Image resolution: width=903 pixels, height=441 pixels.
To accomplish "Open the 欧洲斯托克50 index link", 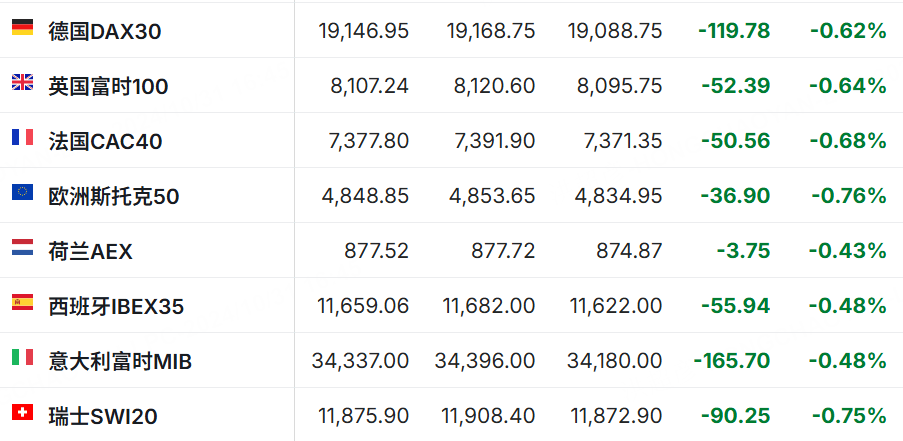I will [114, 197].
